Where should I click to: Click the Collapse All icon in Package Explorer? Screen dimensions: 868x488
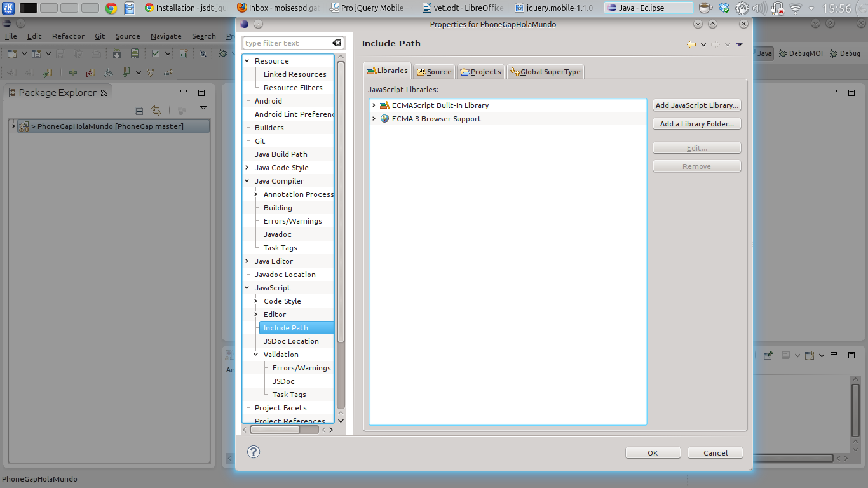click(139, 111)
